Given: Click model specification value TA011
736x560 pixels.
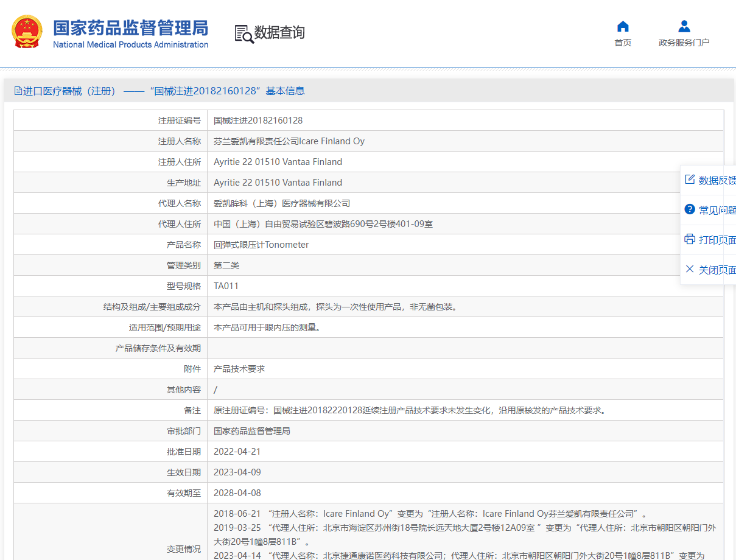Looking at the screenshot, I should [226, 286].
